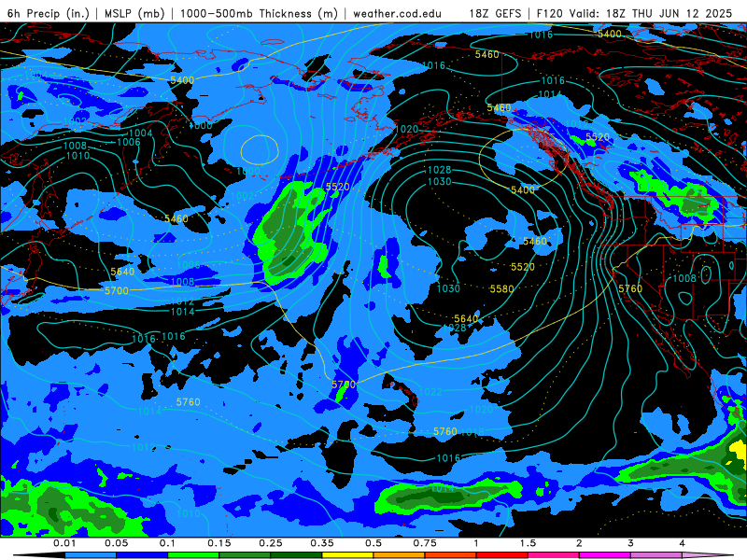The width and height of the screenshot is (747, 560).
Task: Click the yellow '5580' thickness contour label
Action: pos(502,288)
